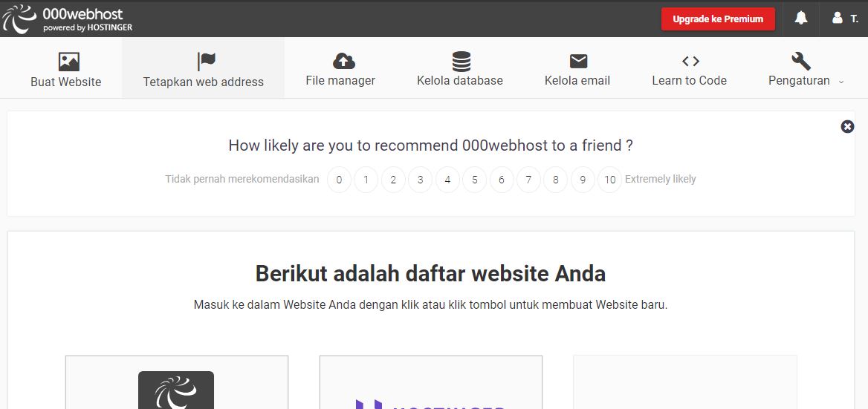The height and width of the screenshot is (409, 868).
Task: Select rating 8 in survey
Action: pyautogui.click(x=556, y=180)
